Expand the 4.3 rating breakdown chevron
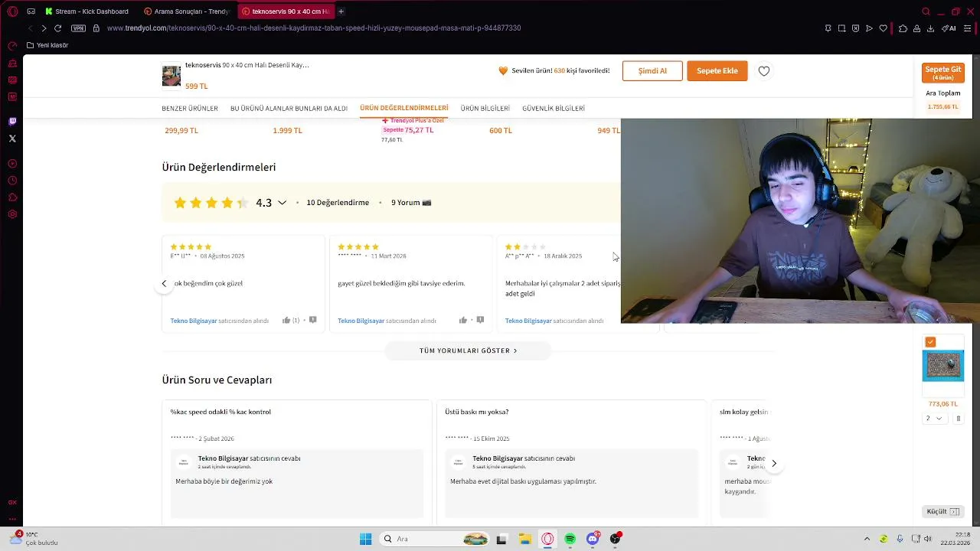The height and width of the screenshot is (551, 980). [282, 203]
